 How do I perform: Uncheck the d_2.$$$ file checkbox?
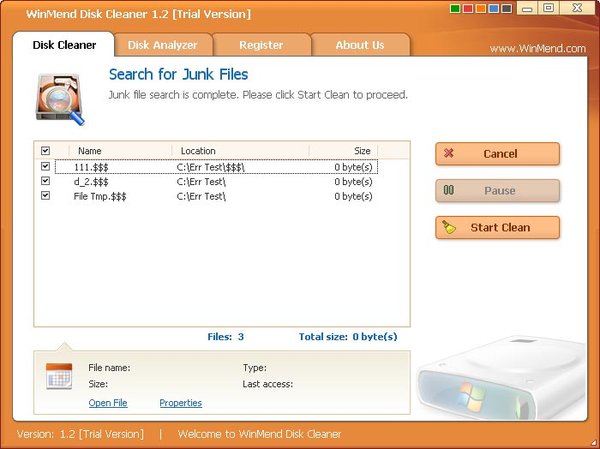(45, 181)
